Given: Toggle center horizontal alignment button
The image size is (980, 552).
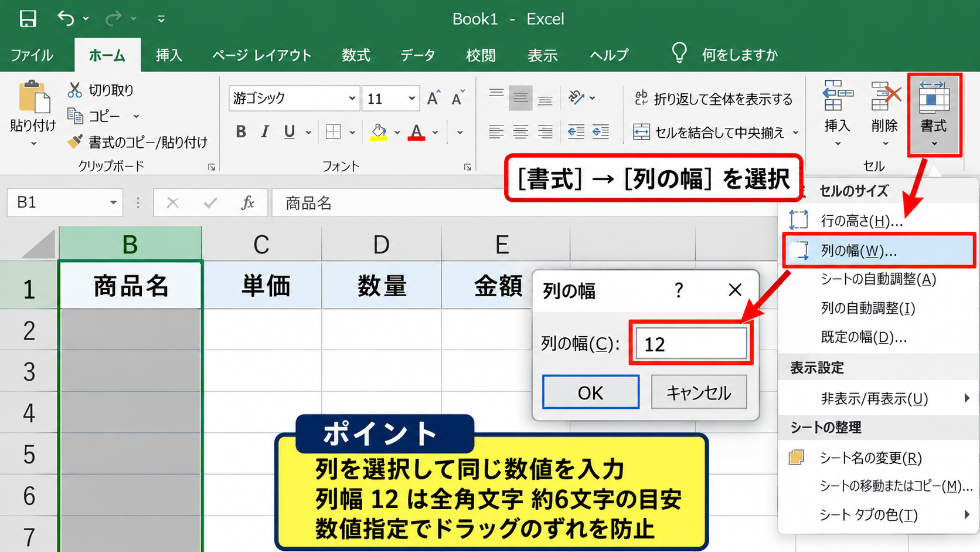Looking at the screenshot, I should (x=520, y=132).
